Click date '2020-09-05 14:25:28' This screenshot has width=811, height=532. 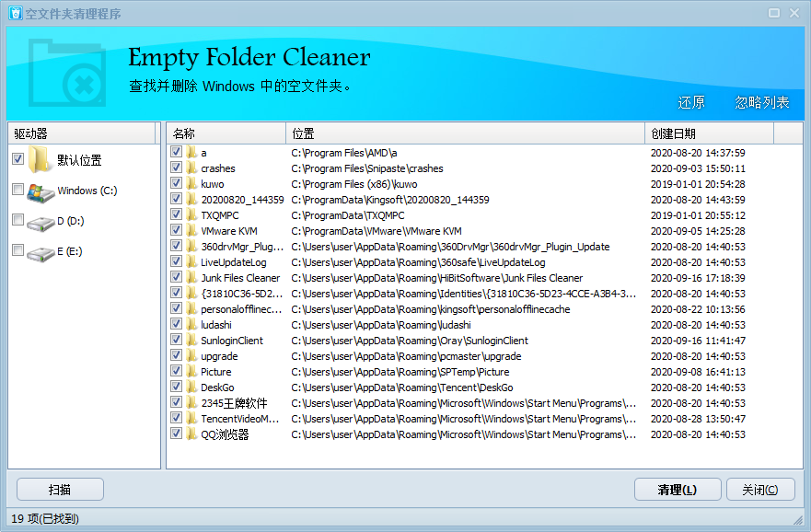click(x=698, y=231)
